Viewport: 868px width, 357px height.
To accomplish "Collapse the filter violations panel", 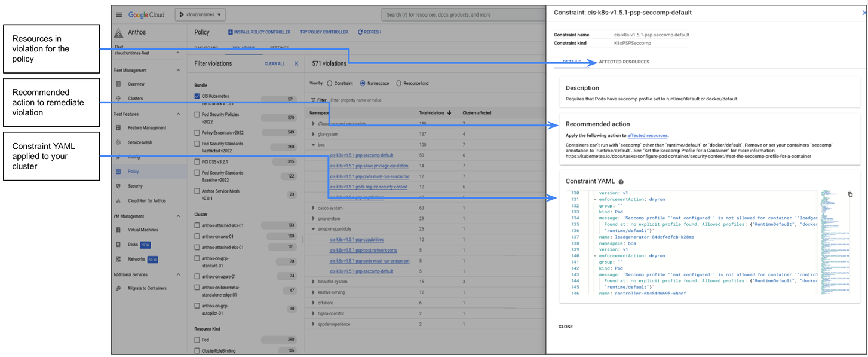I will point(296,63).
